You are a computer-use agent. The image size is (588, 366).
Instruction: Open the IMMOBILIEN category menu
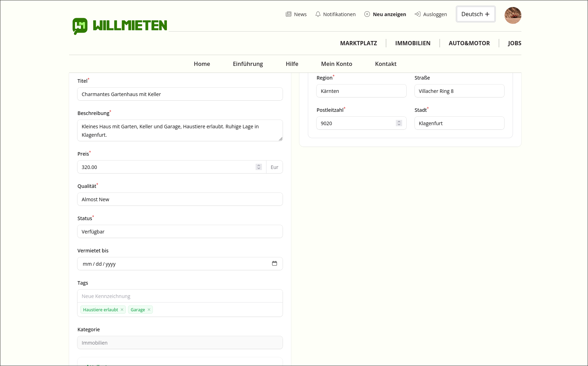pyautogui.click(x=413, y=43)
